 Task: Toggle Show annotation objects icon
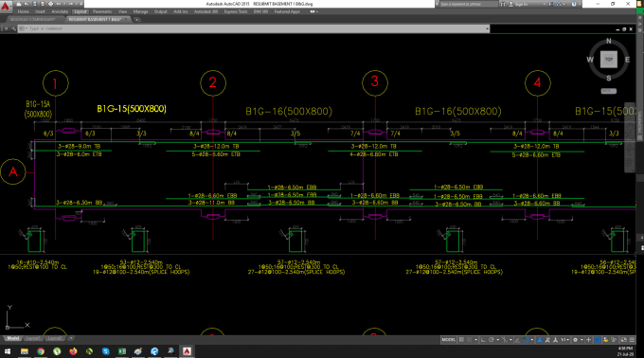coord(539,340)
